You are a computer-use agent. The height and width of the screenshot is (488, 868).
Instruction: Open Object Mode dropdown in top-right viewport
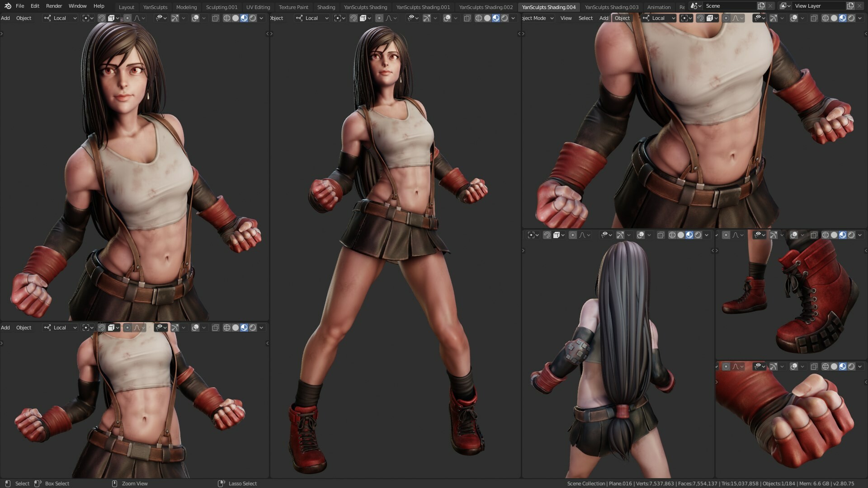[x=538, y=18]
